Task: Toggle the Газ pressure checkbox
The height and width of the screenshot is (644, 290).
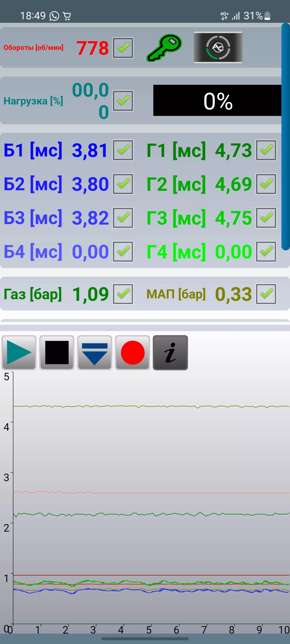Action: tap(123, 294)
